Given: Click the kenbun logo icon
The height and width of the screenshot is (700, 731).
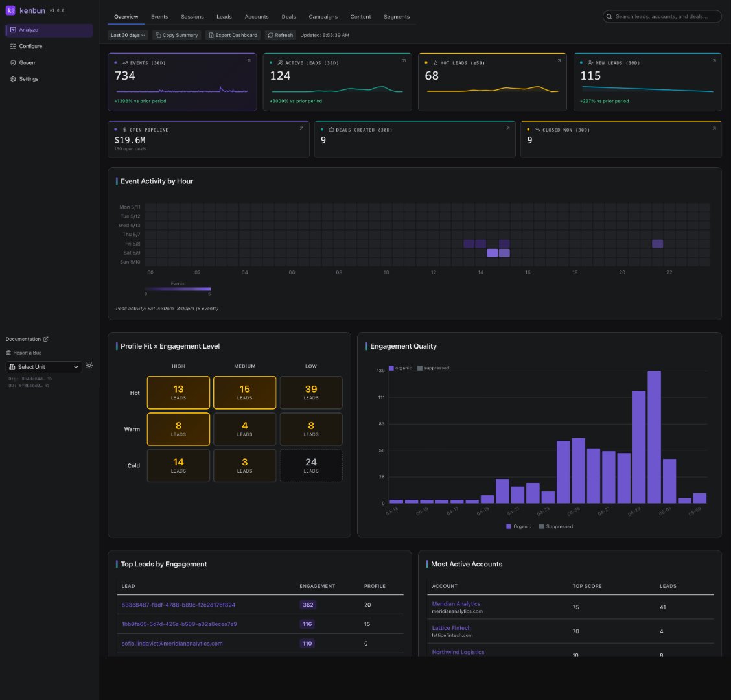Looking at the screenshot, I should pyautogui.click(x=10, y=10).
